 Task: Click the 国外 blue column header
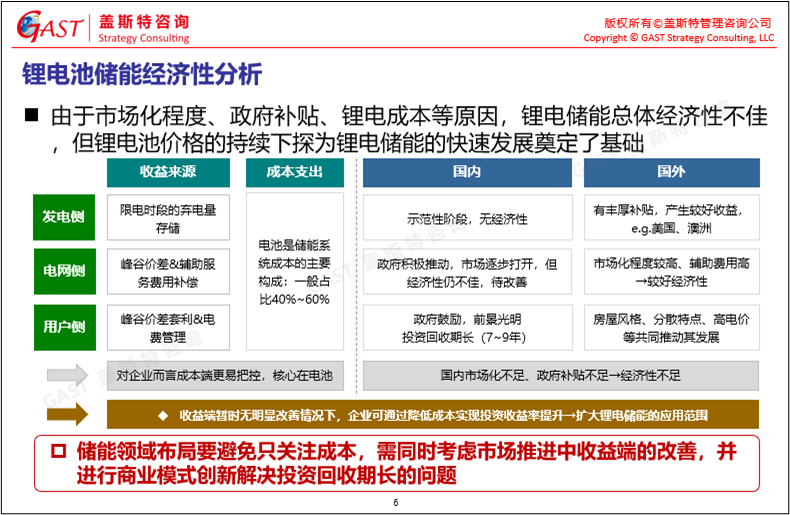[x=671, y=172]
